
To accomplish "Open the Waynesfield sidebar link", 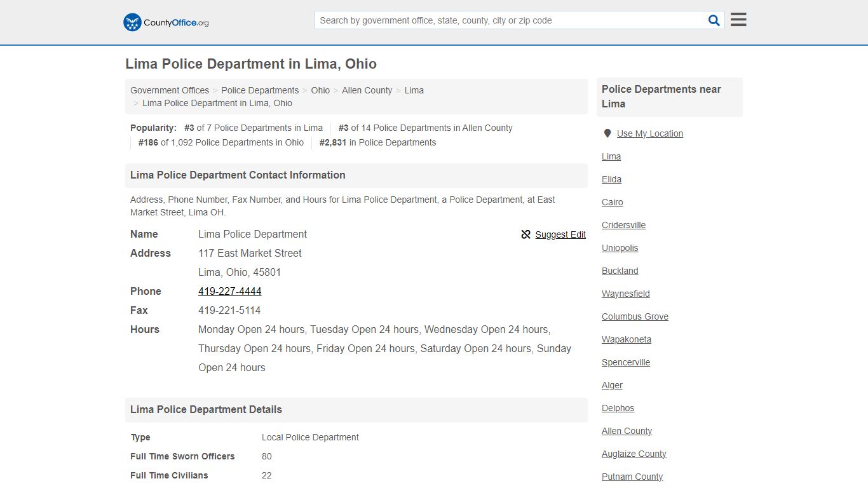I will point(626,294).
